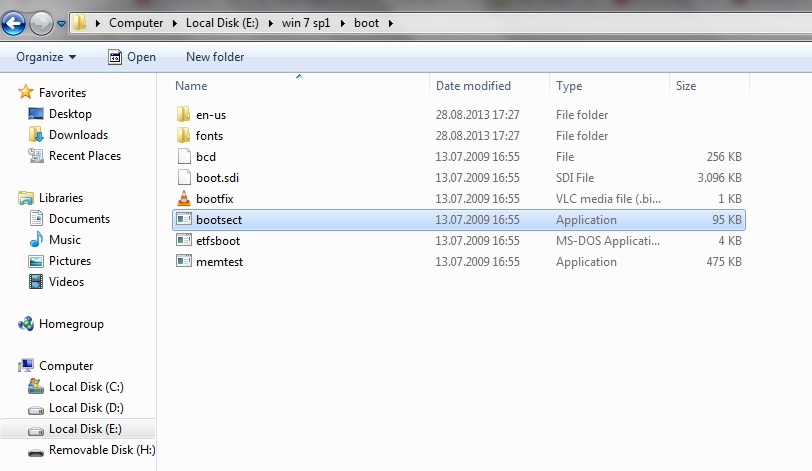Click the VLC cone icon of bootfix
The width and height of the screenshot is (812, 471).
coord(184,198)
